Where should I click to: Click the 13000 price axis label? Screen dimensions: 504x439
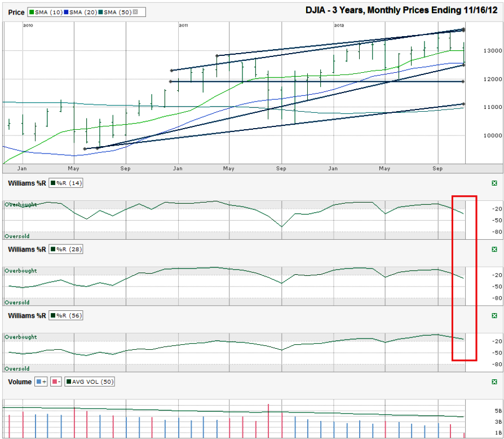(x=493, y=50)
